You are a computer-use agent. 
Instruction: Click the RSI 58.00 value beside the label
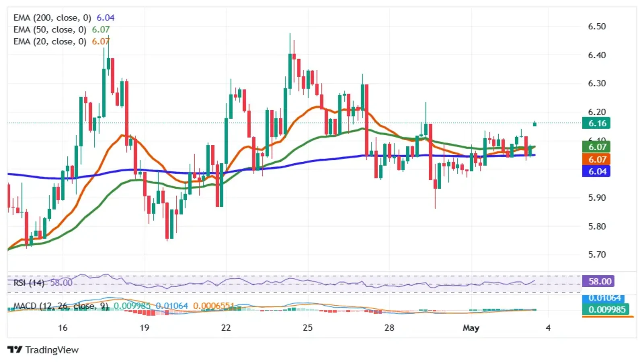62,283
